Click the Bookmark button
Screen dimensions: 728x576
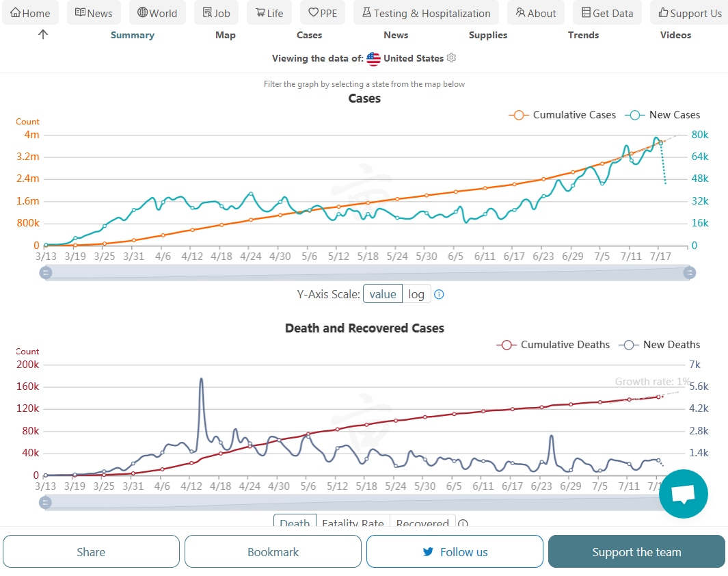click(x=273, y=552)
